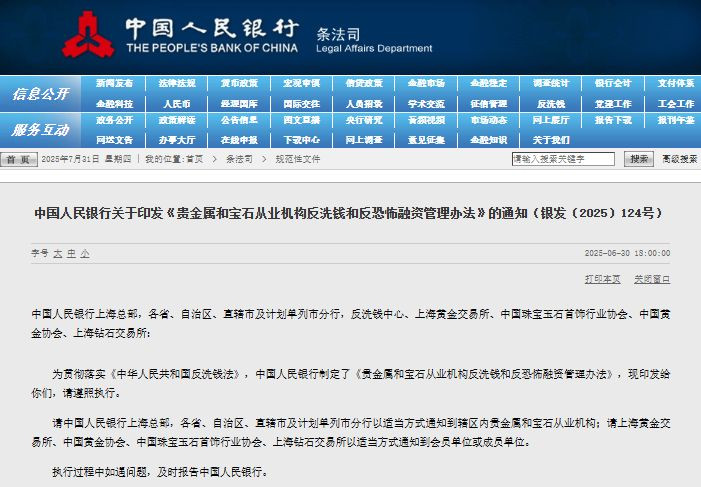This screenshot has height=487, width=701.
Task: Click the 服务互动 section header
Action: [41, 130]
